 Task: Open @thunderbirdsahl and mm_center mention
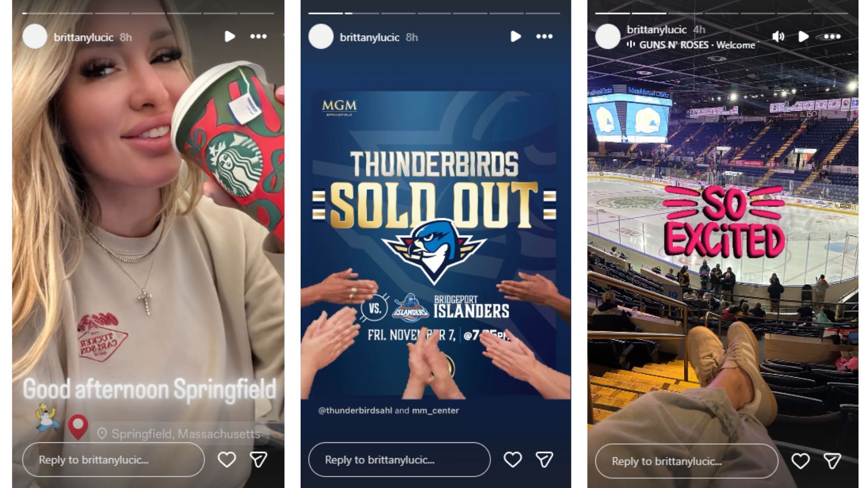[x=389, y=410]
